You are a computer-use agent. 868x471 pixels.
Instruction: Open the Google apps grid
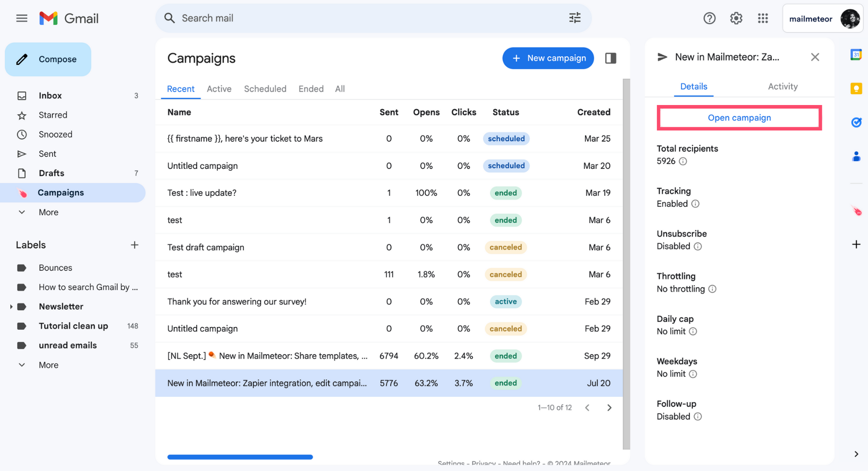pos(763,18)
